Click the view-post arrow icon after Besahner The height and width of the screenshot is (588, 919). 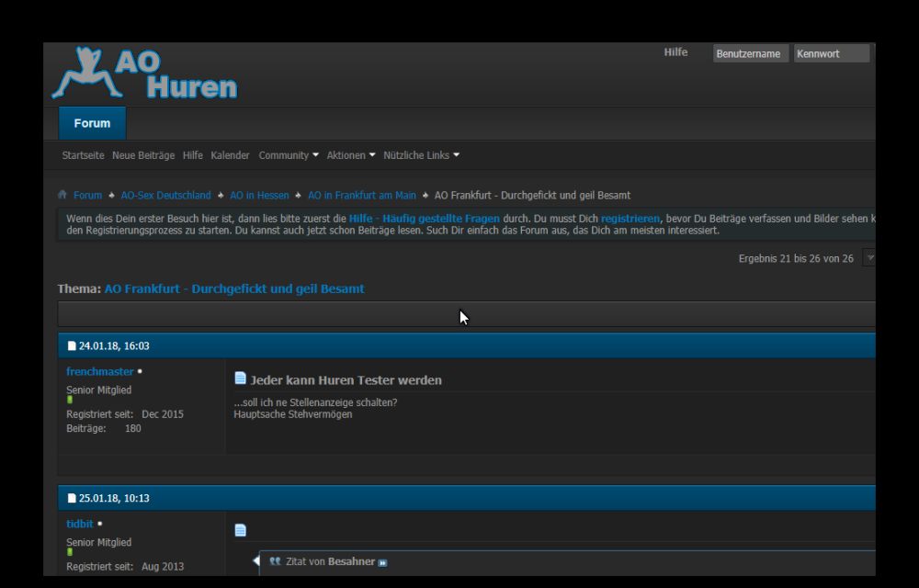click(x=383, y=562)
